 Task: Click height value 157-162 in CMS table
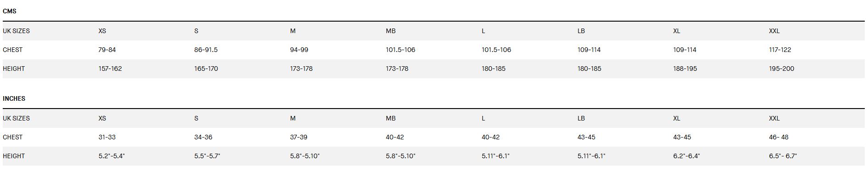110,69
